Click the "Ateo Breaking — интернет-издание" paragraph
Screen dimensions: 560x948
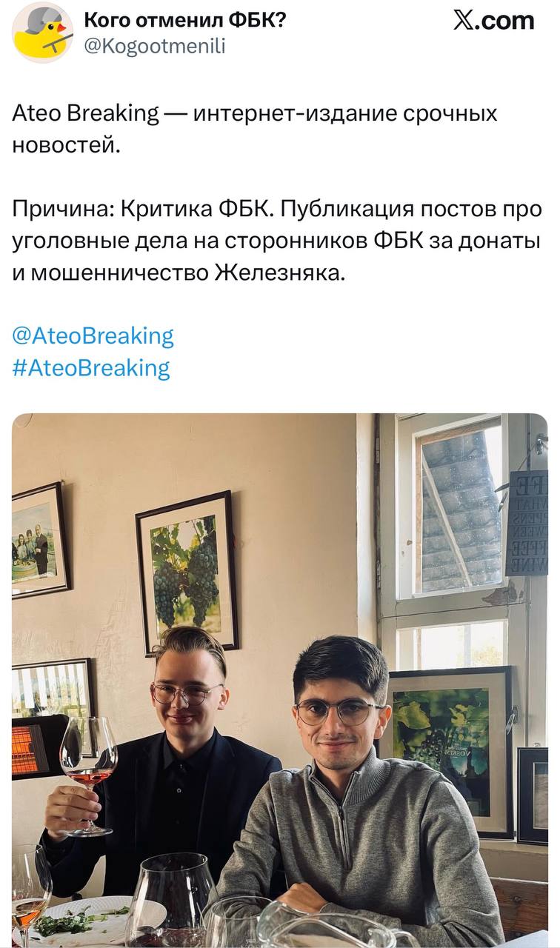[255, 129]
